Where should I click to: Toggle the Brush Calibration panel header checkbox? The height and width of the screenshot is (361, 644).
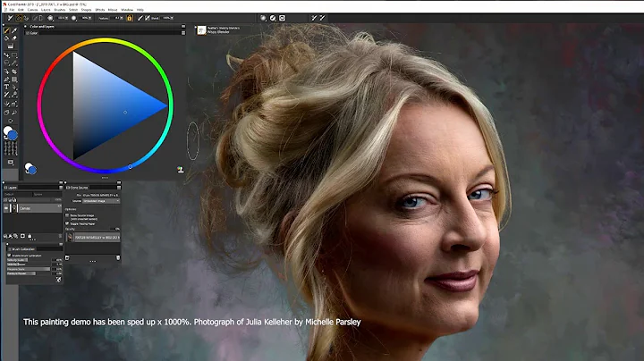click(x=10, y=249)
